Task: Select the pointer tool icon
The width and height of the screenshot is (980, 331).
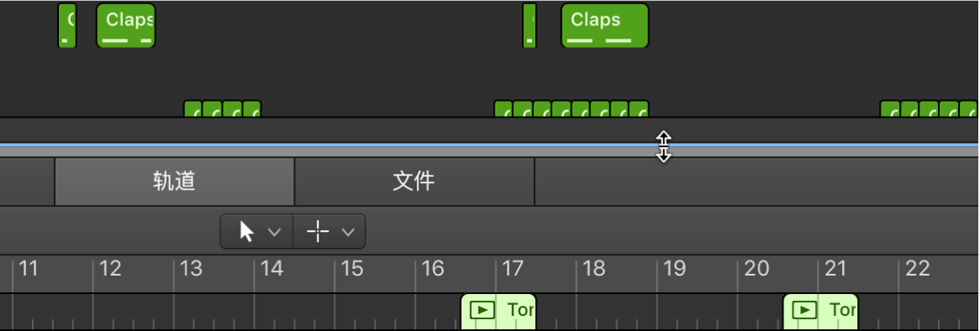Action: point(246,232)
